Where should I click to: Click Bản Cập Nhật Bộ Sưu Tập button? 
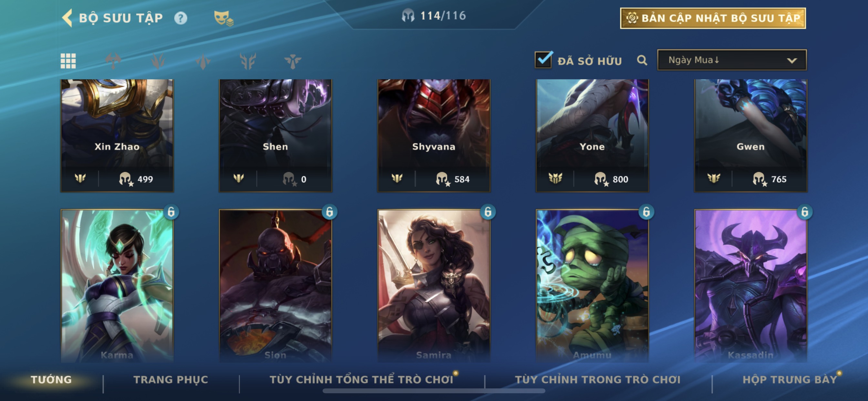pos(713,18)
